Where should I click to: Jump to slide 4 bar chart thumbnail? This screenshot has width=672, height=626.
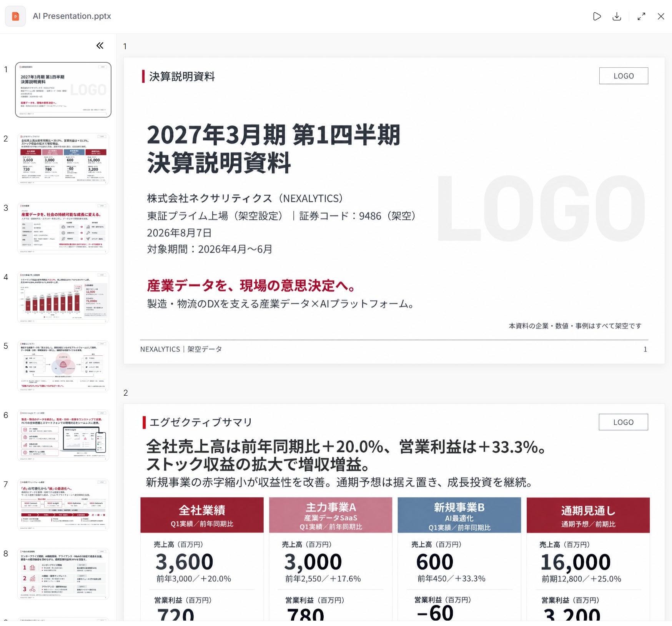coord(63,297)
